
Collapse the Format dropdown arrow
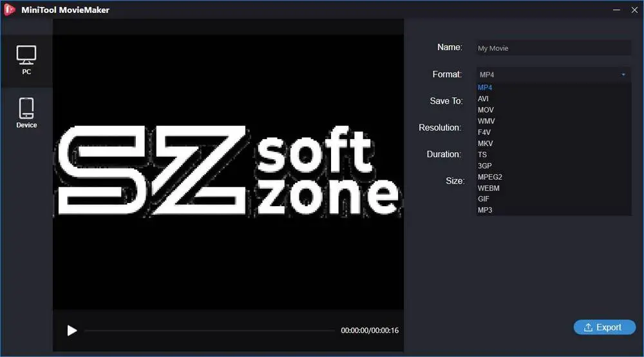623,74
